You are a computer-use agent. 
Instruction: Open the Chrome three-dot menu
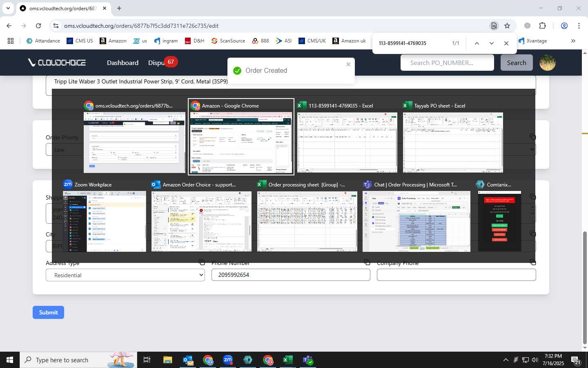[579, 26]
